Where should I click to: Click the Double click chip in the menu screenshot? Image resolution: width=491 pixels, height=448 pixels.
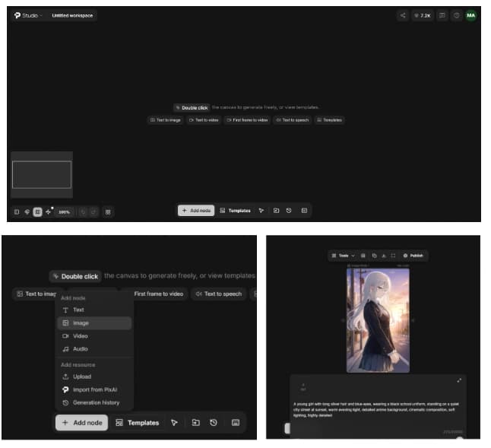(75, 276)
